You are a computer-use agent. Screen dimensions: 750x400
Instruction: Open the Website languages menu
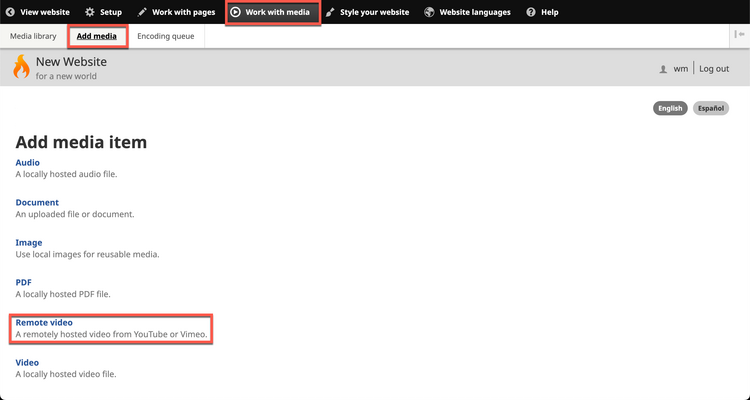(467, 12)
